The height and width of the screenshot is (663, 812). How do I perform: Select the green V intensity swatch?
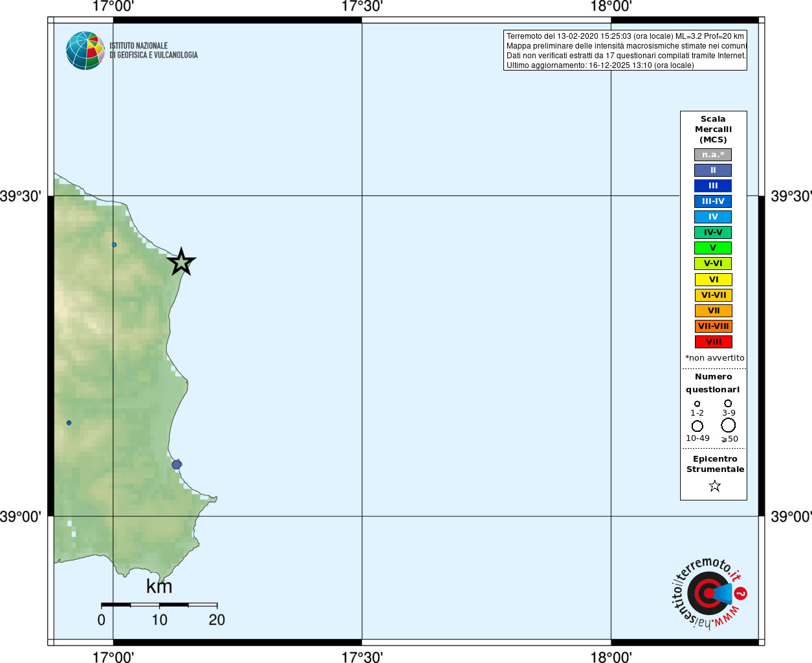pos(713,248)
